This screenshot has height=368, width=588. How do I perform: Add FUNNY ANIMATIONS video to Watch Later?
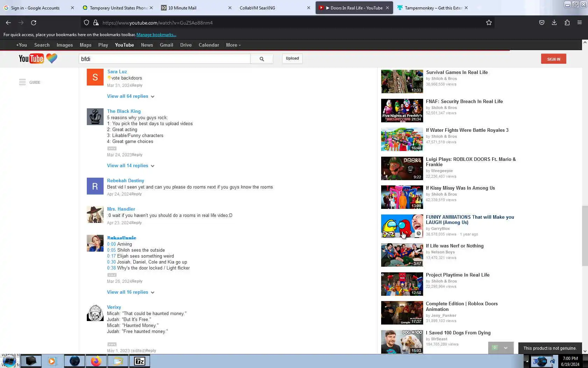point(419,233)
